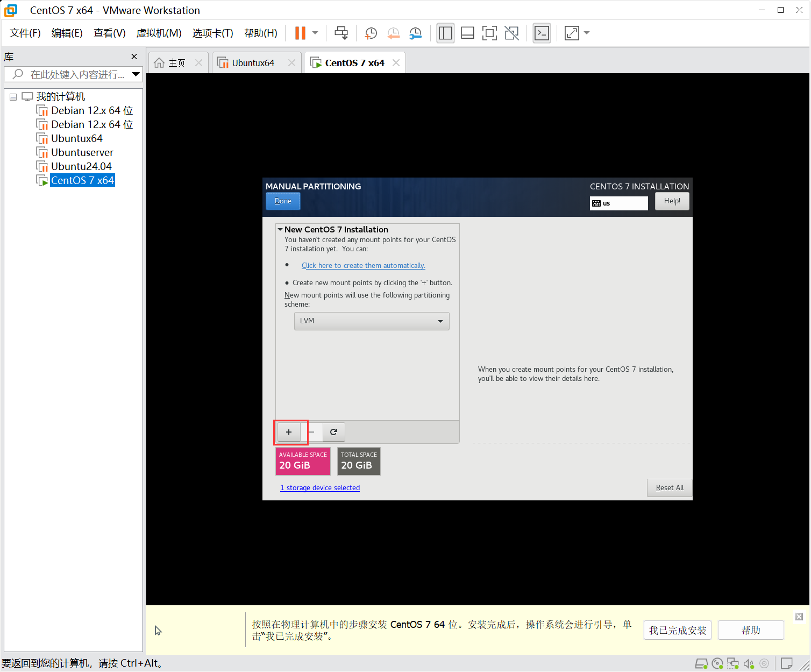Click the CD/DVD drive status icon

click(x=717, y=663)
